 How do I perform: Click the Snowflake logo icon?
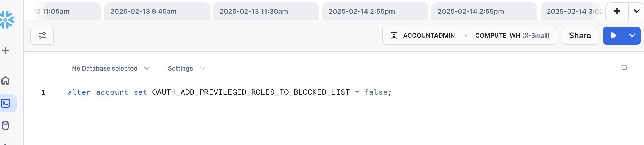click(x=7, y=20)
